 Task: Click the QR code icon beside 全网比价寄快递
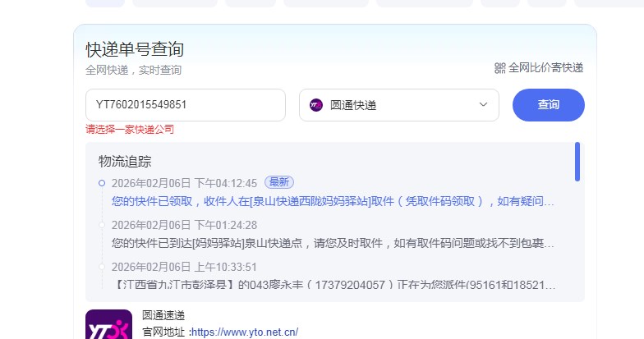coord(500,68)
